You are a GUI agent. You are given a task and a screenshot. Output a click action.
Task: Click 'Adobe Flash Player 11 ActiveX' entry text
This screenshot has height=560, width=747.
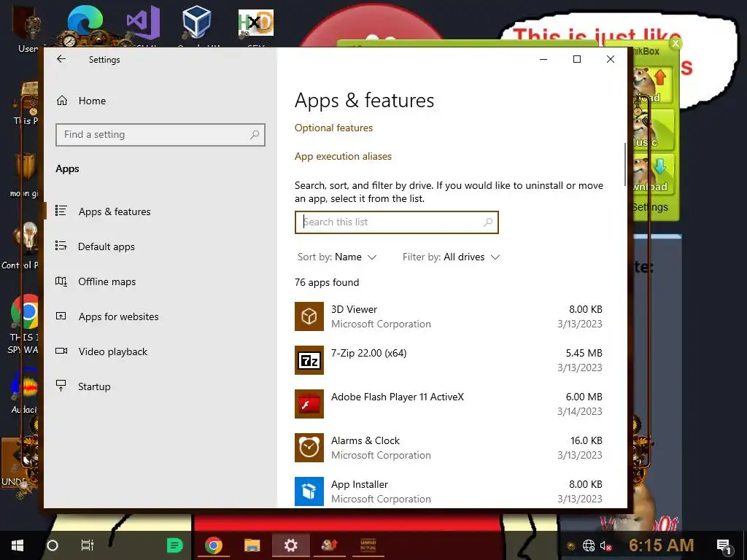(398, 397)
